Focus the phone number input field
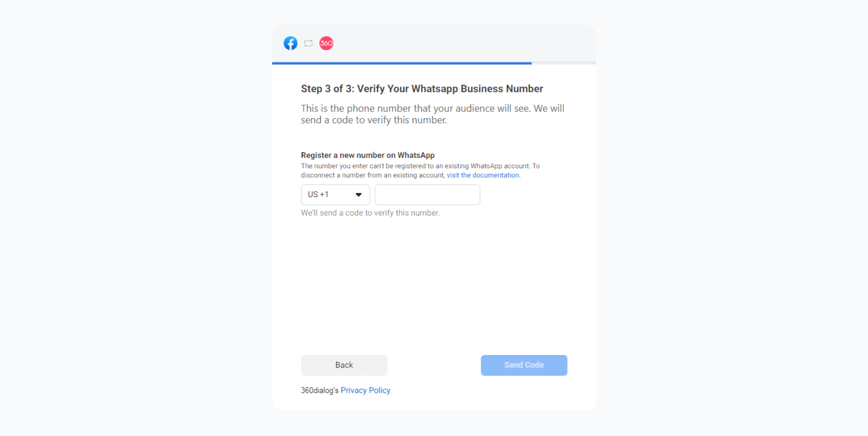This screenshot has height=436, width=868. point(428,195)
